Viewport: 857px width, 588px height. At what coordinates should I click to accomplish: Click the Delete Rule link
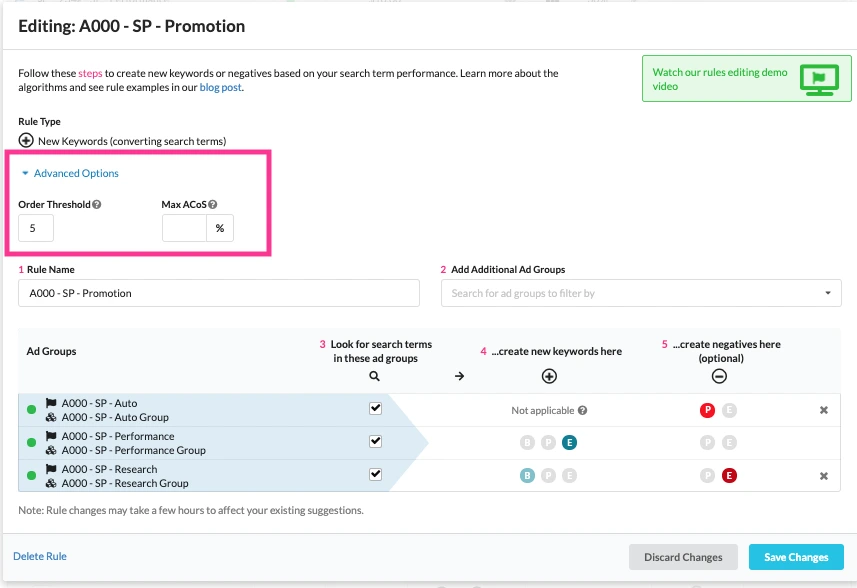40,556
